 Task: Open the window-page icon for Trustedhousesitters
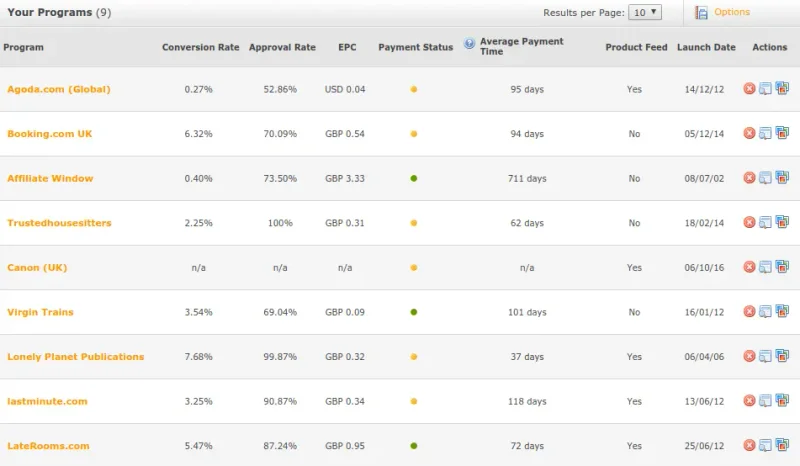[765, 223]
